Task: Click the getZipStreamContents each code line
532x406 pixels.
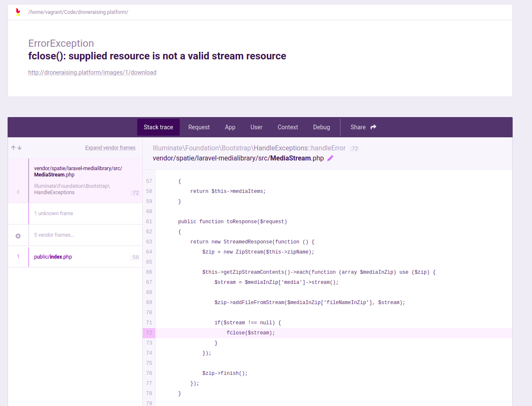Action: click(x=319, y=272)
